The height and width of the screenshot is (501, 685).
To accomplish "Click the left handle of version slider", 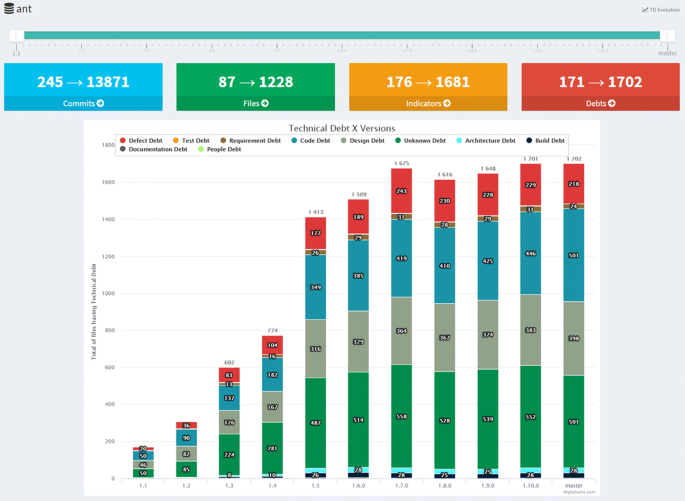I will (x=16, y=35).
